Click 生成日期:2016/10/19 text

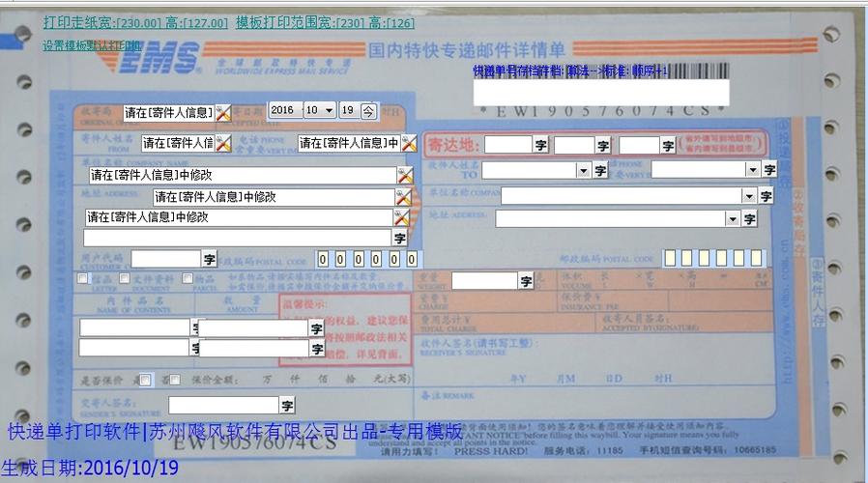pyautogui.click(x=90, y=469)
